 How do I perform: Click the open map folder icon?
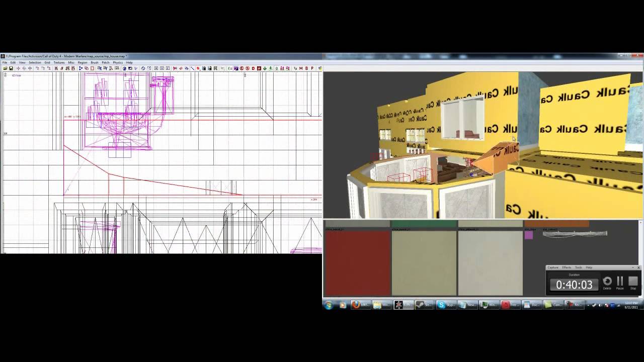coord(5,68)
